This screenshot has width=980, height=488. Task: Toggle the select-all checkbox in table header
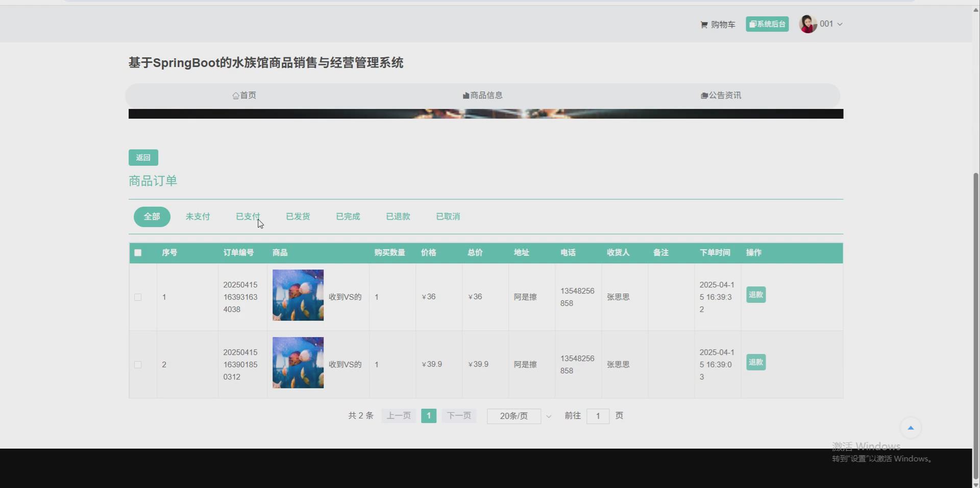[x=138, y=253]
